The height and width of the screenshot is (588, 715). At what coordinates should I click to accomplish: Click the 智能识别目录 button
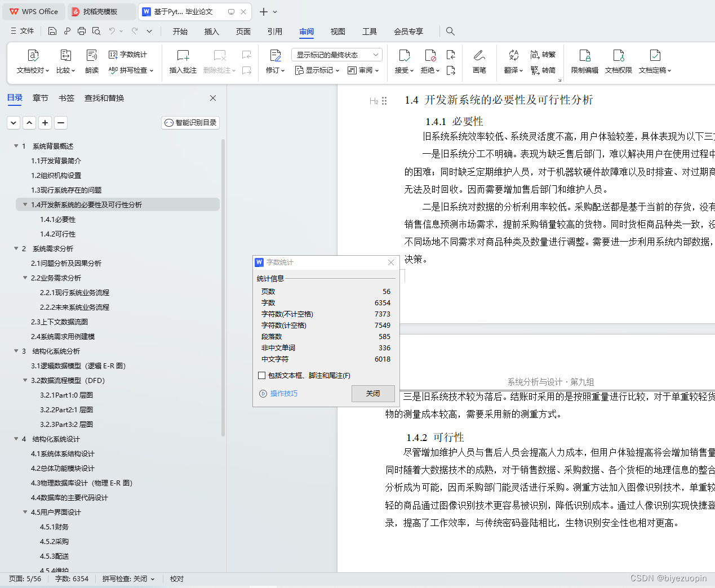tap(190, 122)
